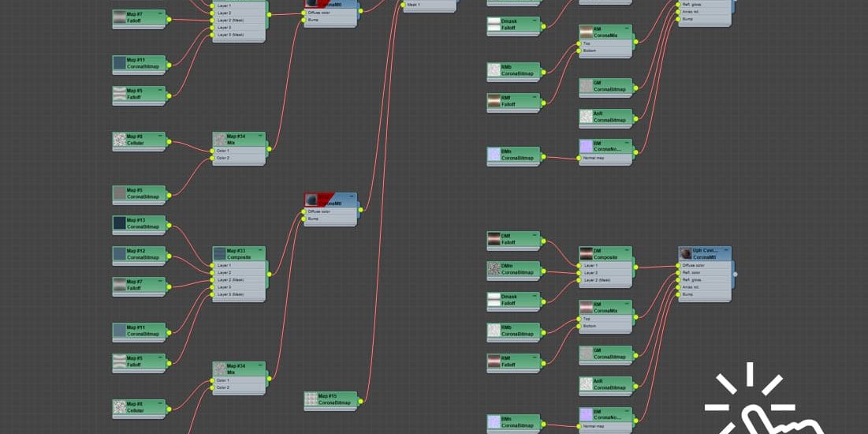Click output socket of Upb Cvet CoronaMtl node
The width and height of the screenshot is (868, 434).
[x=735, y=275]
